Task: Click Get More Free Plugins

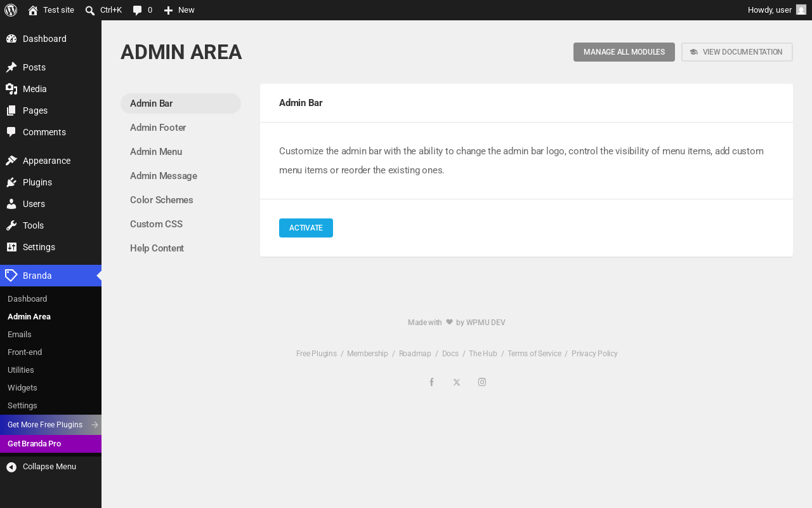Action: pyautogui.click(x=51, y=425)
